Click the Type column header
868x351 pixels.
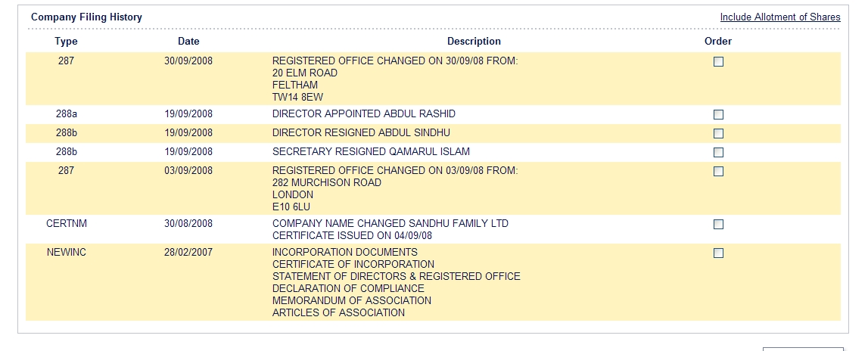click(66, 42)
